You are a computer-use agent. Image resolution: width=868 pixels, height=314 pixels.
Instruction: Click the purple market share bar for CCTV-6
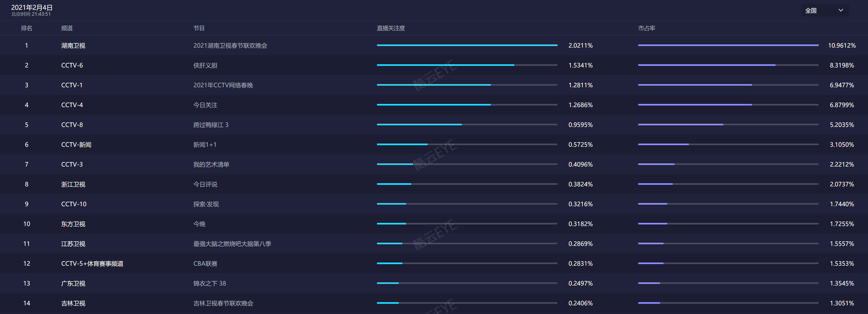(707, 65)
